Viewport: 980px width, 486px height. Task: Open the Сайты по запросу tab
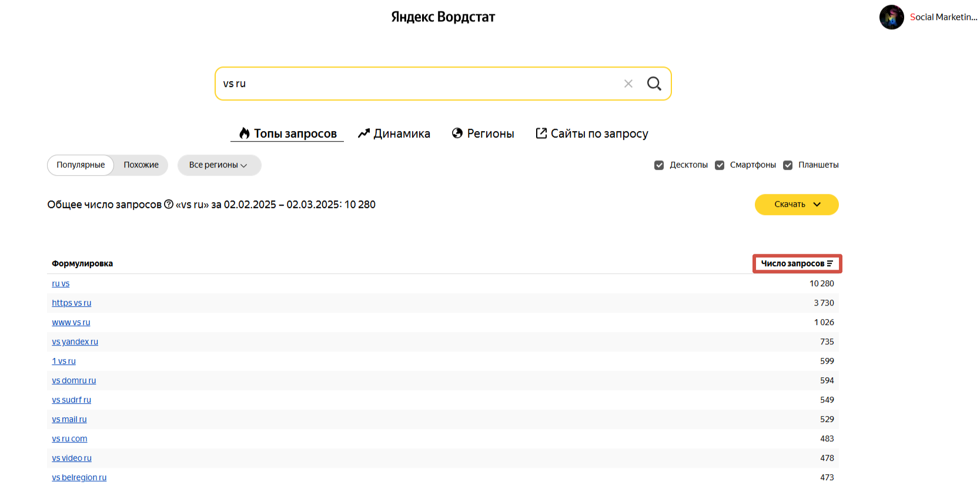(x=591, y=133)
